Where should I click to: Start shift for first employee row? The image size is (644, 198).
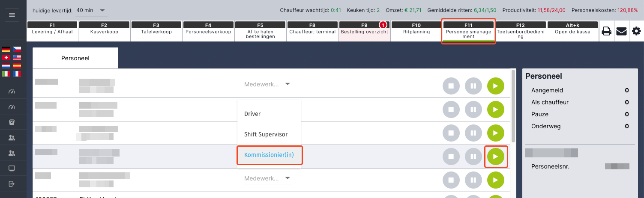pyautogui.click(x=496, y=86)
